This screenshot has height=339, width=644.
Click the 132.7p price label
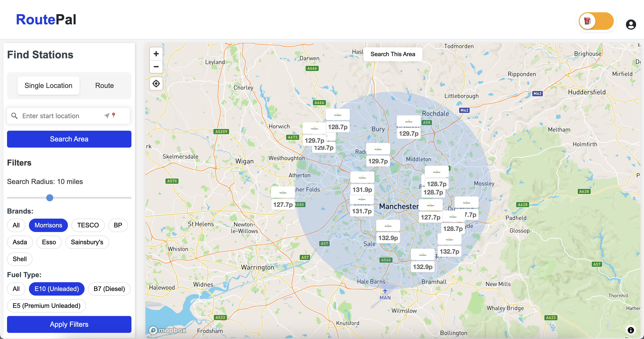pyautogui.click(x=449, y=252)
